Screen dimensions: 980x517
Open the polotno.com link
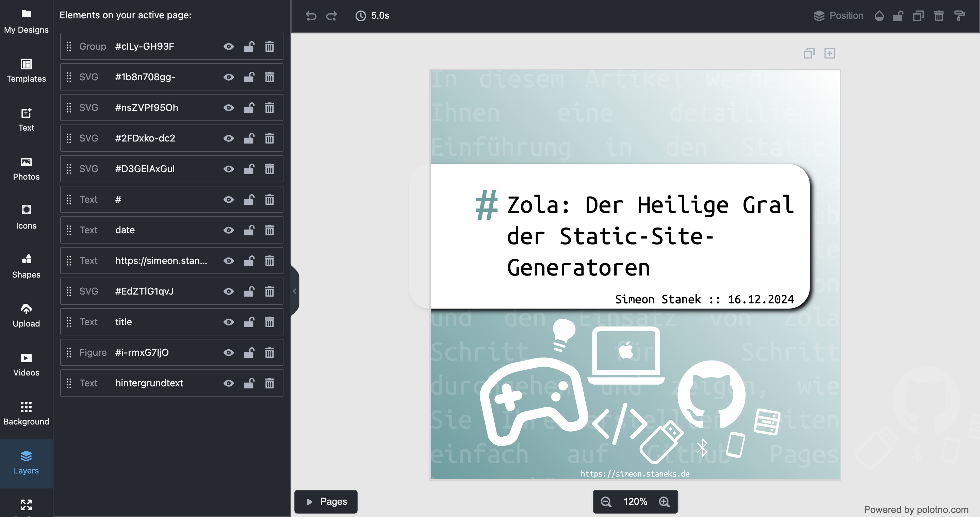coord(942,510)
